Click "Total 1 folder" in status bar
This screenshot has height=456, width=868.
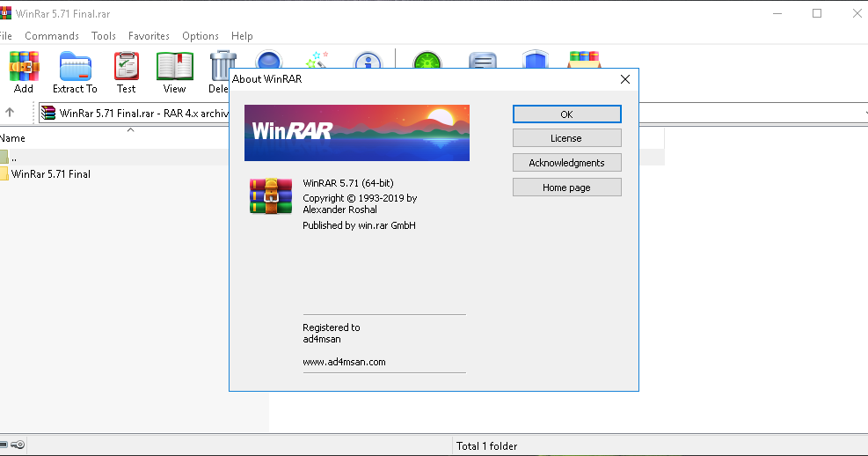click(486, 446)
